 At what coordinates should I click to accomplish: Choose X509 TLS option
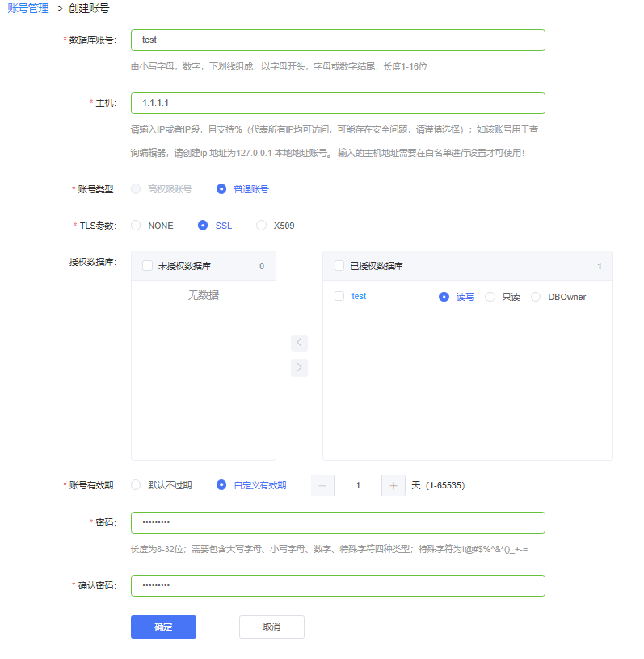click(x=261, y=226)
